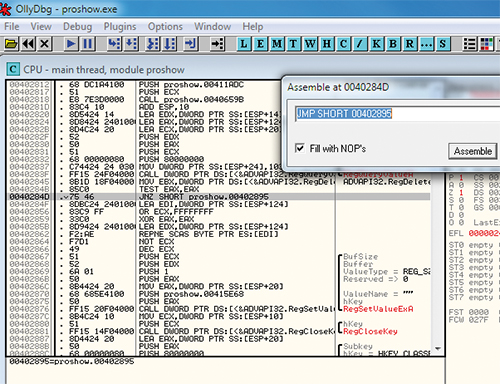Click the PUSH proshow.00411ADC instruction
The image size is (500, 384).
[x=191, y=85]
